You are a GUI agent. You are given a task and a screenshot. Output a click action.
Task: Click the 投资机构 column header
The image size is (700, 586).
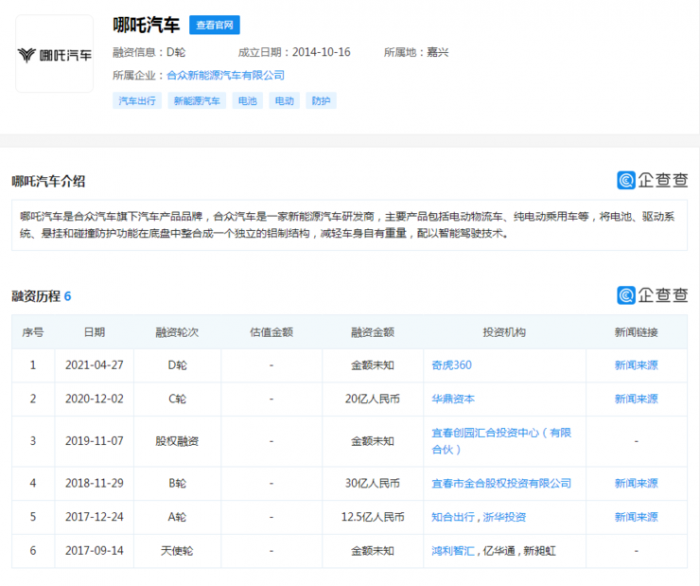click(504, 332)
